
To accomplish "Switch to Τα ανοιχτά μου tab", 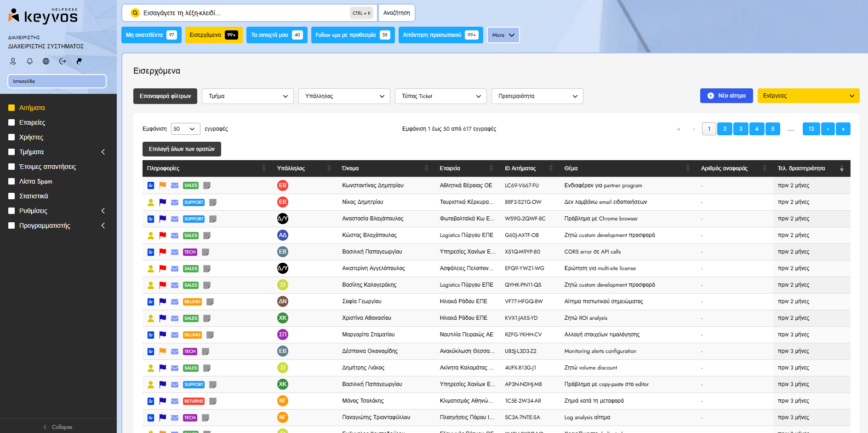I will point(277,35).
